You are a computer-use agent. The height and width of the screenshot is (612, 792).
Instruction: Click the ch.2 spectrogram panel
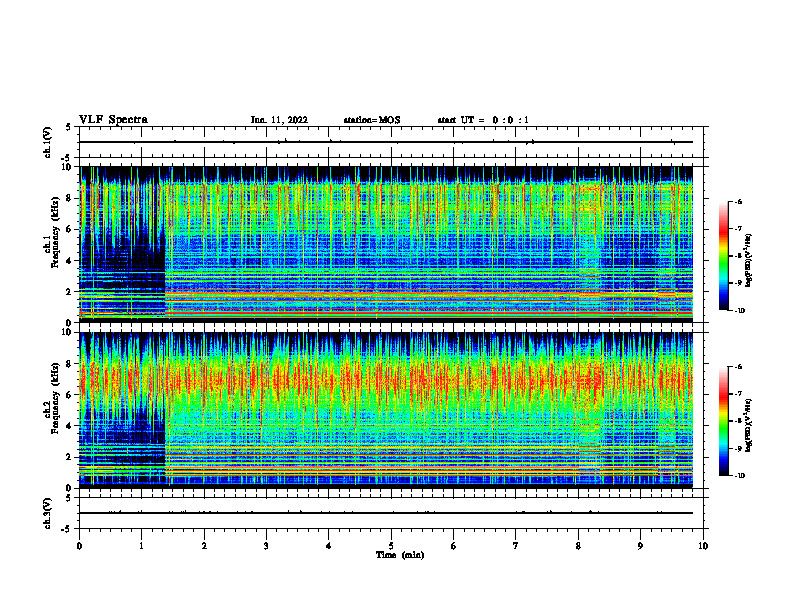pos(386,410)
